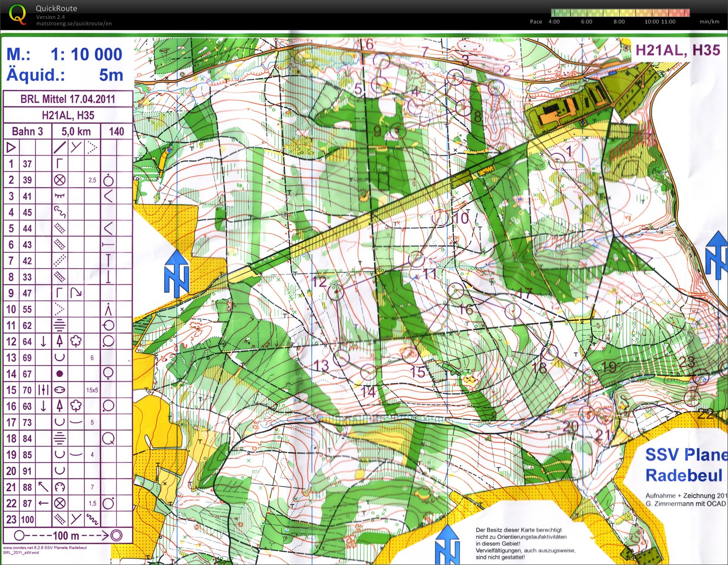Click the www.condes.net footer text

(44, 548)
